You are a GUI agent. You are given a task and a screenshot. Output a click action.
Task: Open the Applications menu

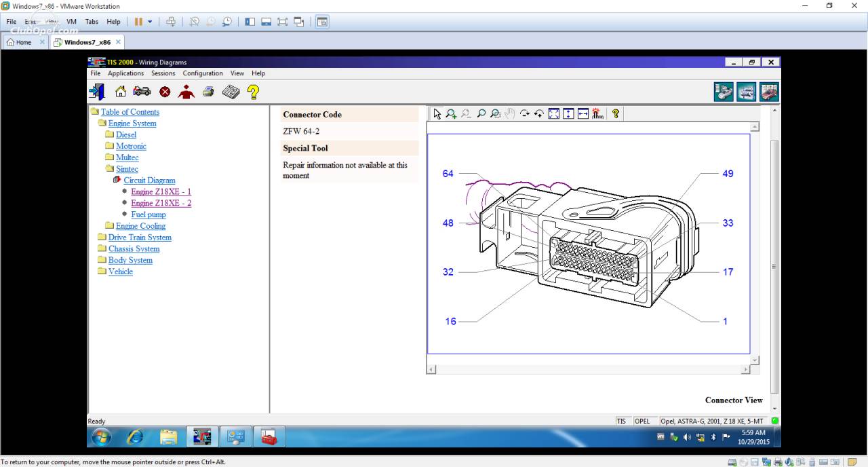[x=126, y=73]
